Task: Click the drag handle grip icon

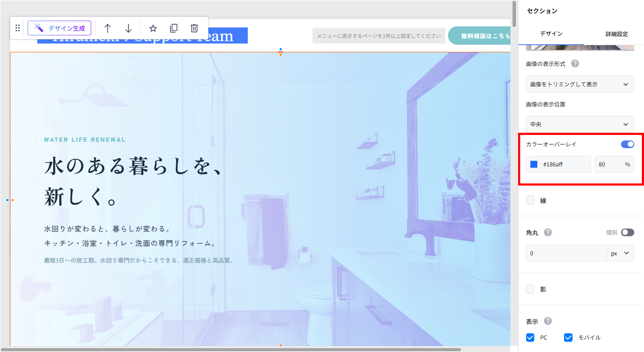Action: 17,28
